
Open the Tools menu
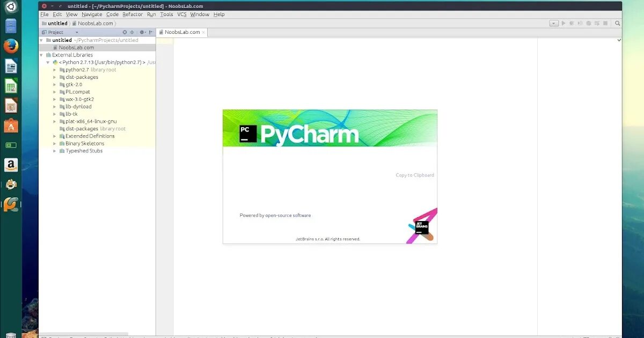[x=166, y=14]
